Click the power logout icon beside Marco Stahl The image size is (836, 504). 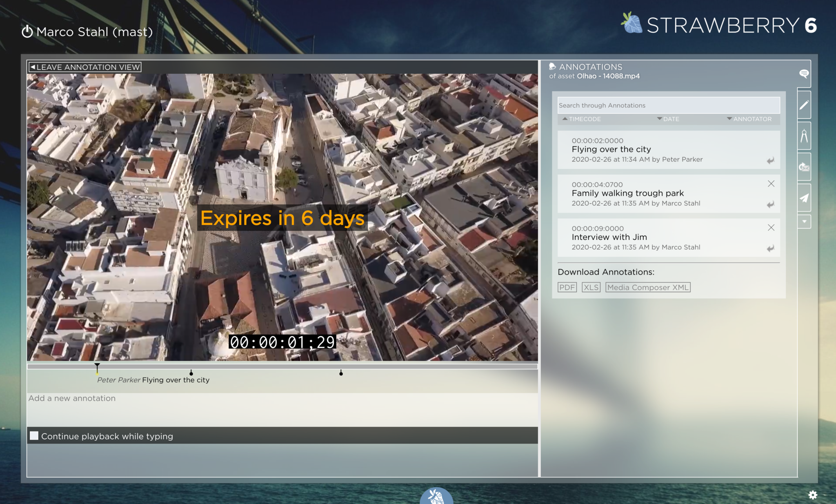(27, 31)
